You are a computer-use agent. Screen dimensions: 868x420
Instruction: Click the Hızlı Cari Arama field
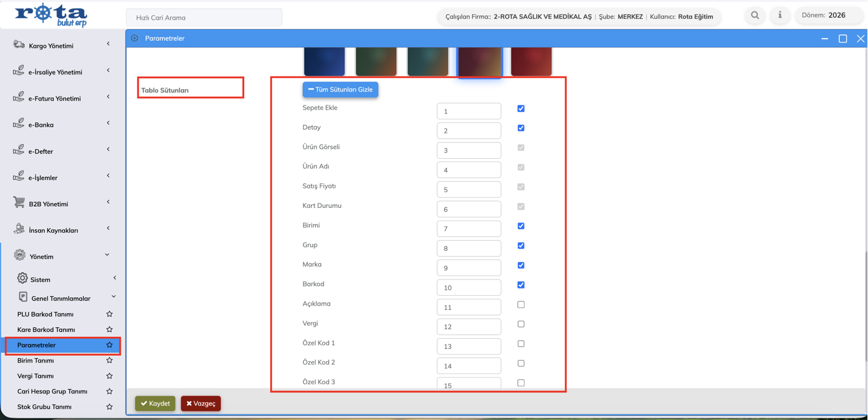[x=204, y=18]
